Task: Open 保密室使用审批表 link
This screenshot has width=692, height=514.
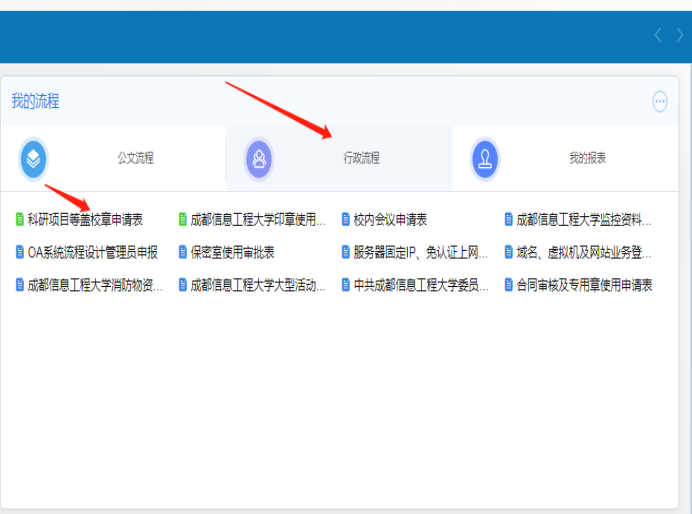Action: tap(232, 252)
